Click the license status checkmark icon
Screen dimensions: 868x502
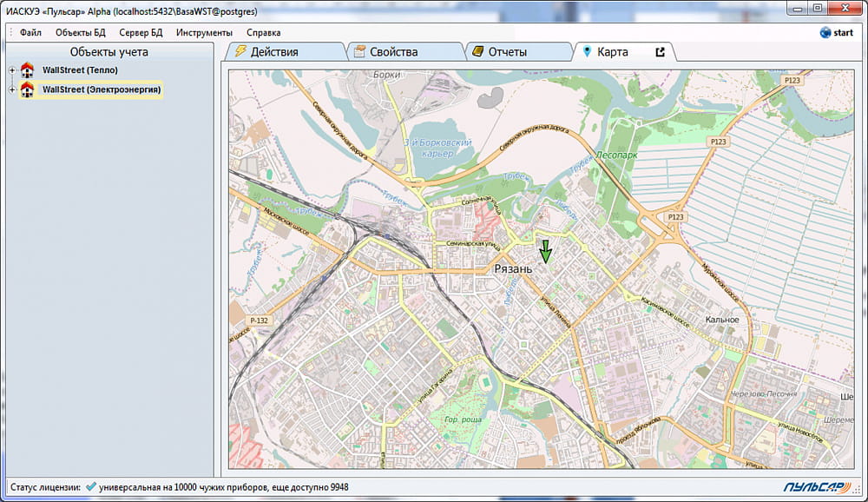click(90, 487)
